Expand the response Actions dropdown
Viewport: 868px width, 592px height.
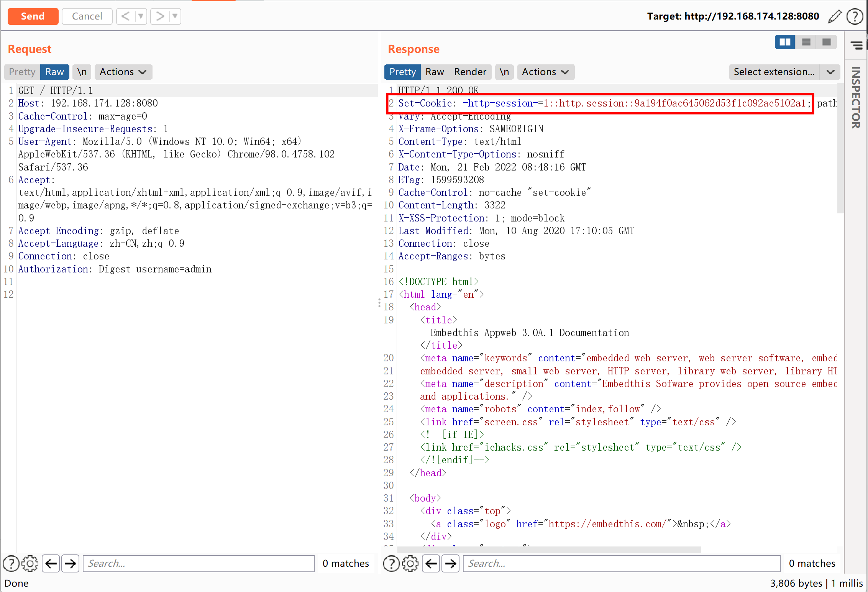pyautogui.click(x=545, y=72)
